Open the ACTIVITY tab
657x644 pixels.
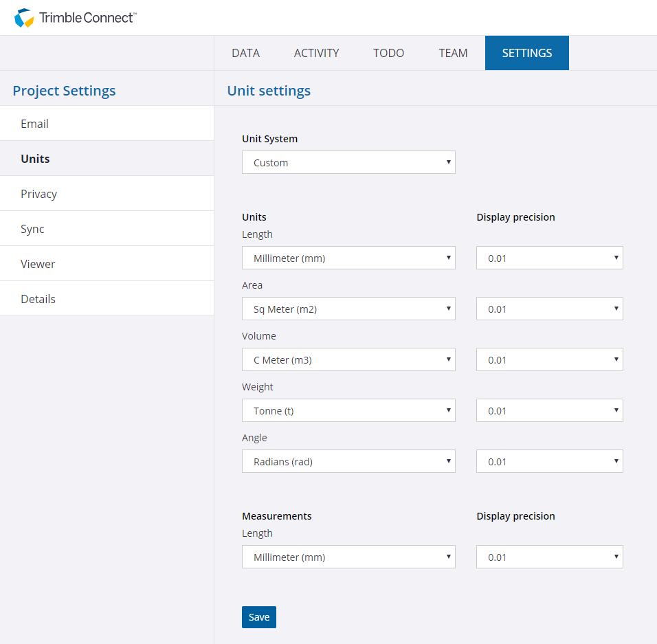316,53
